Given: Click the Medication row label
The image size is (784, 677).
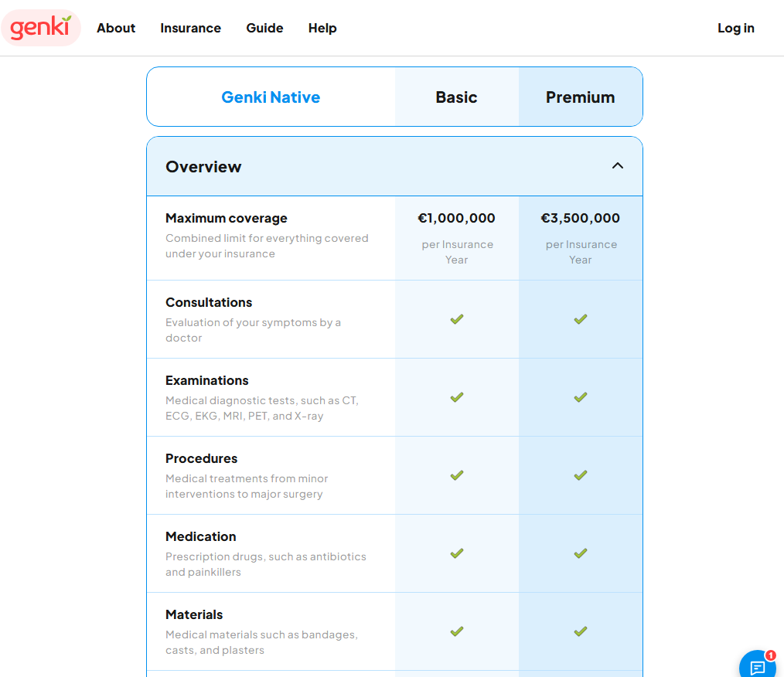Looking at the screenshot, I should 201,536.
